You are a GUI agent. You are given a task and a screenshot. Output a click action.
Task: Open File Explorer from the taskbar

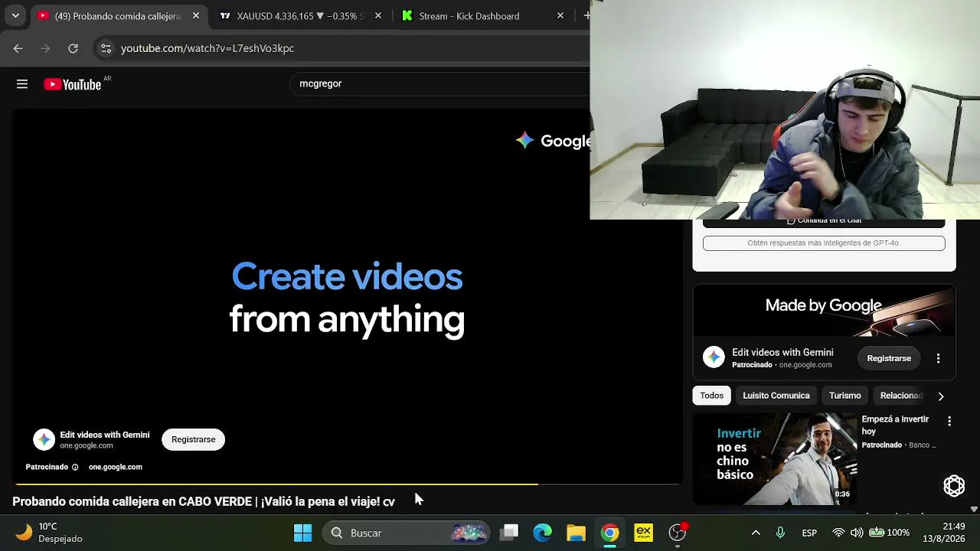click(x=576, y=533)
